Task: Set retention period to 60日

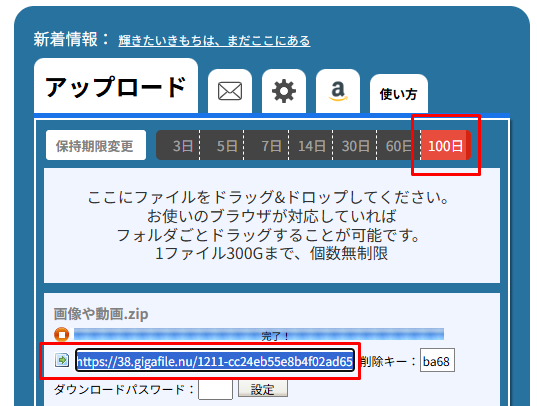Action: 399,145
